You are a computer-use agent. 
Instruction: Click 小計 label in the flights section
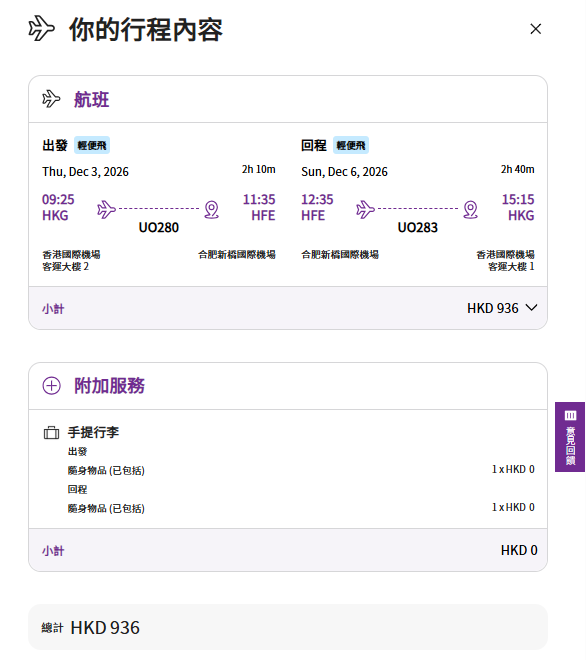[53, 309]
